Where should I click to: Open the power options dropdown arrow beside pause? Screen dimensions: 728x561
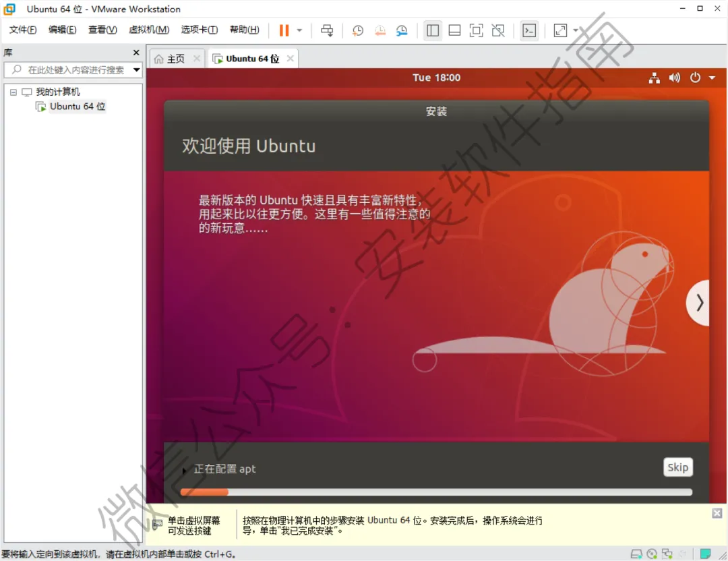[x=299, y=30]
